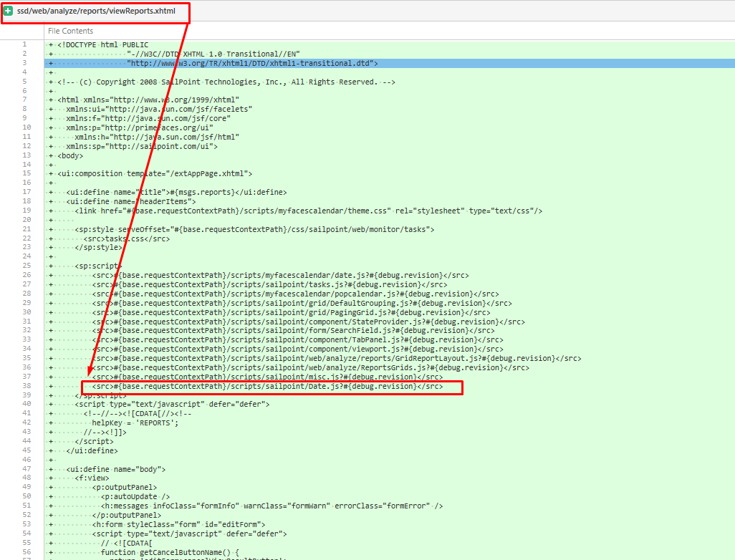Select the xmlns:ui facelets line
Image resolution: width=735 pixels, height=560 pixels.
(x=159, y=109)
